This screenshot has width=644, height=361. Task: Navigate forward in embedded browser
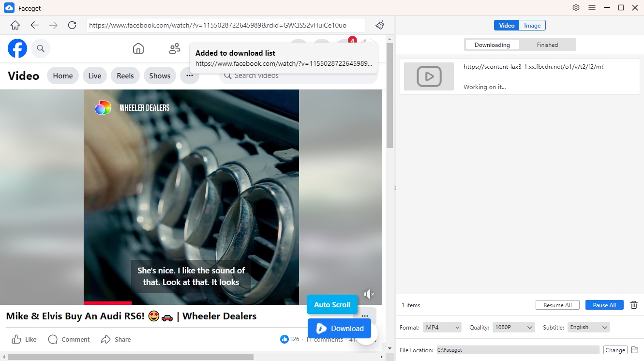tap(53, 25)
